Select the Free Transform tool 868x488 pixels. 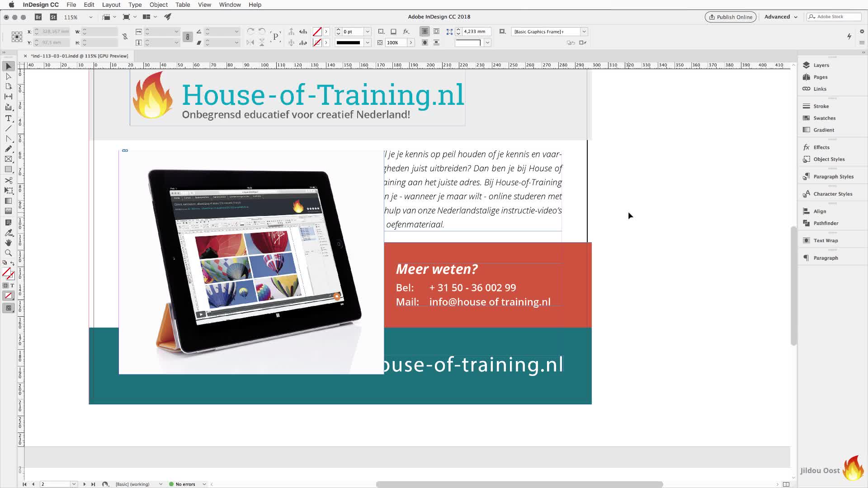8,190
